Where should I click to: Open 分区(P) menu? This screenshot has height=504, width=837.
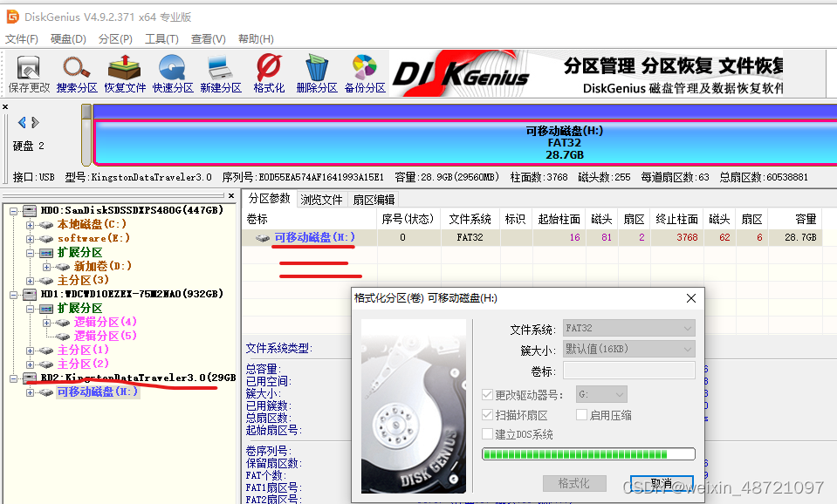click(115, 39)
